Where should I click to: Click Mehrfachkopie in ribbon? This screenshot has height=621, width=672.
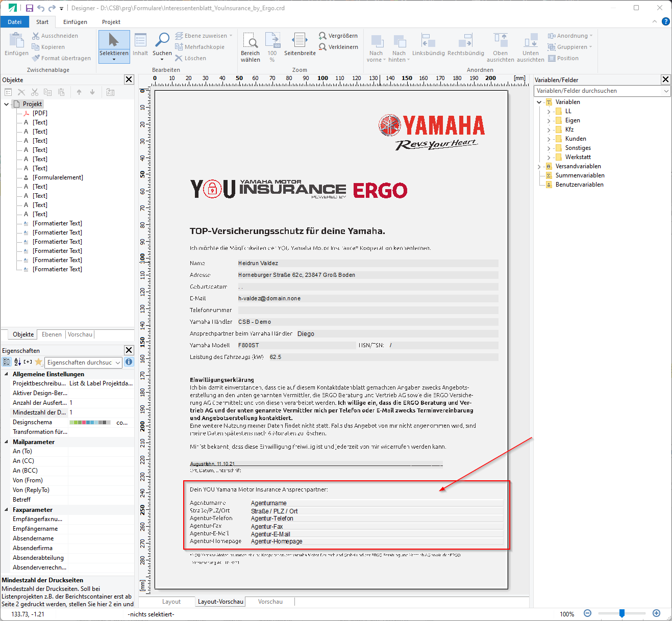(200, 47)
